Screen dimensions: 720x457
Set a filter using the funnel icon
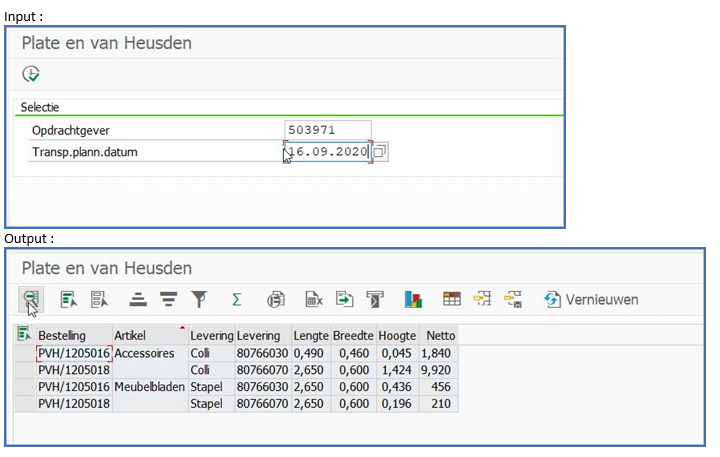[199, 300]
